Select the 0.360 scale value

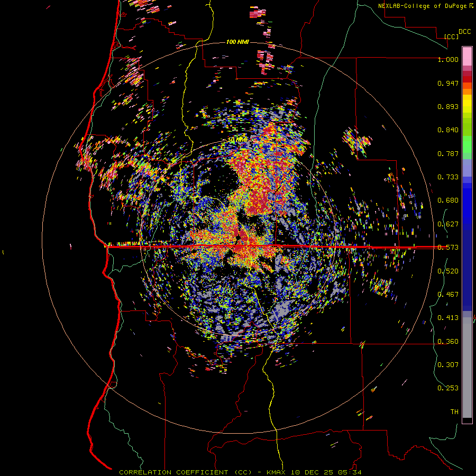(448, 342)
